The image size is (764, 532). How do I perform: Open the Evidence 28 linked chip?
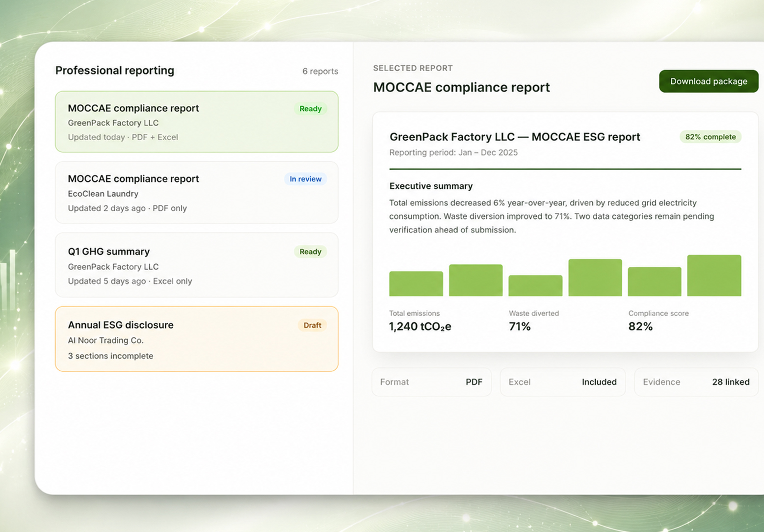click(696, 382)
